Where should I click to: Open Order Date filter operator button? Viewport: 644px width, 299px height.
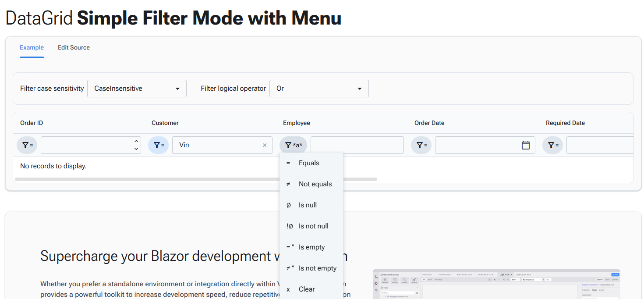[x=421, y=145]
